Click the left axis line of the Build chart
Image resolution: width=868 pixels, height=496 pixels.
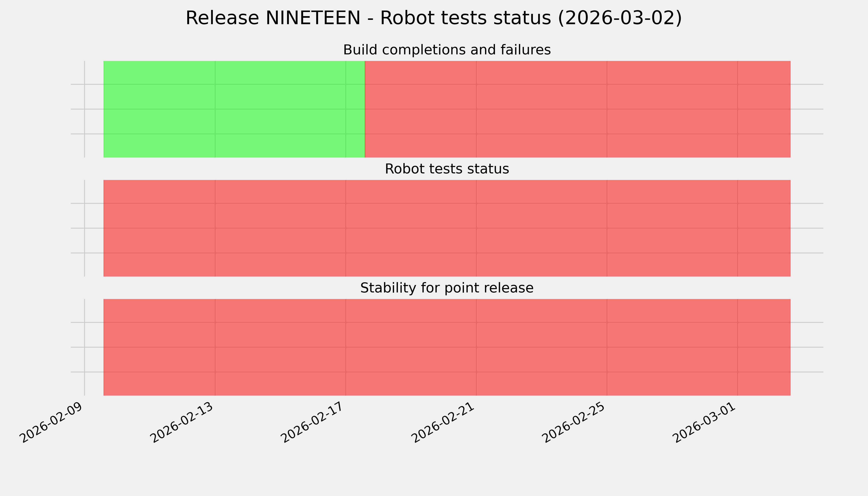[x=85, y=109]
